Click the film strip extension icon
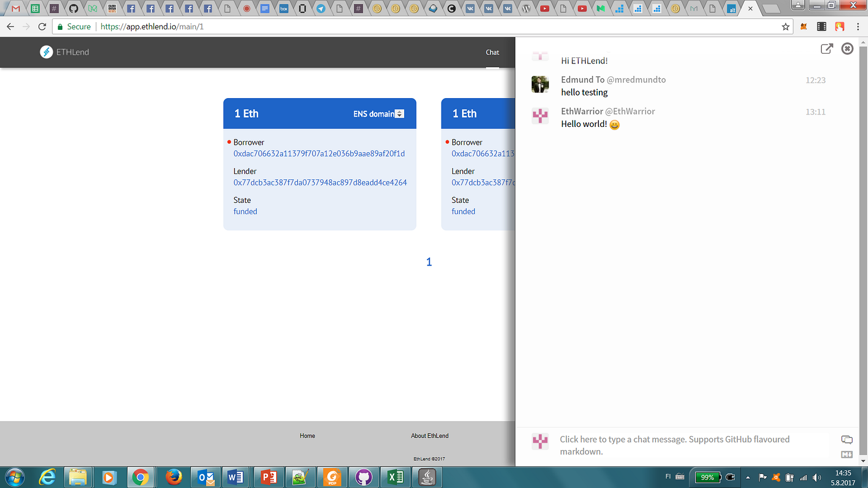The image size is (868, 488). [x=821, y=27]
